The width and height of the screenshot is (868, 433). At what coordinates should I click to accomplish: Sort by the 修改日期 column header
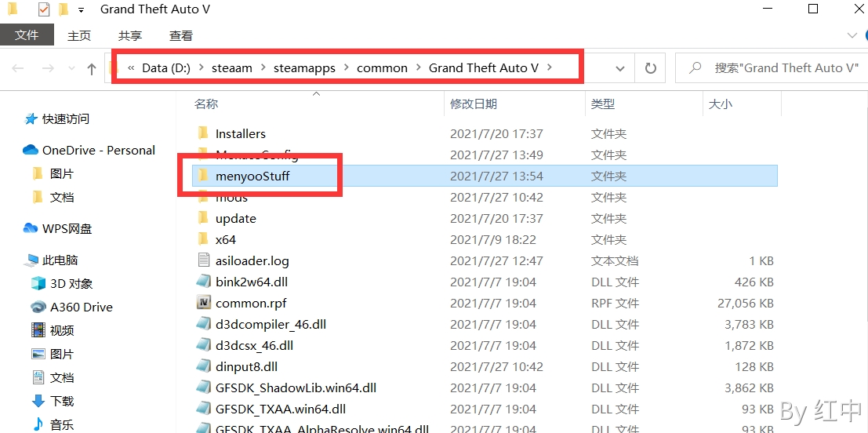[x=474, y=104]
